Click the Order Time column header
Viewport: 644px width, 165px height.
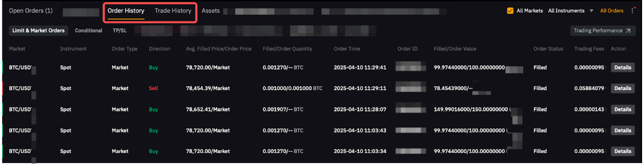(x=347, y=49)
